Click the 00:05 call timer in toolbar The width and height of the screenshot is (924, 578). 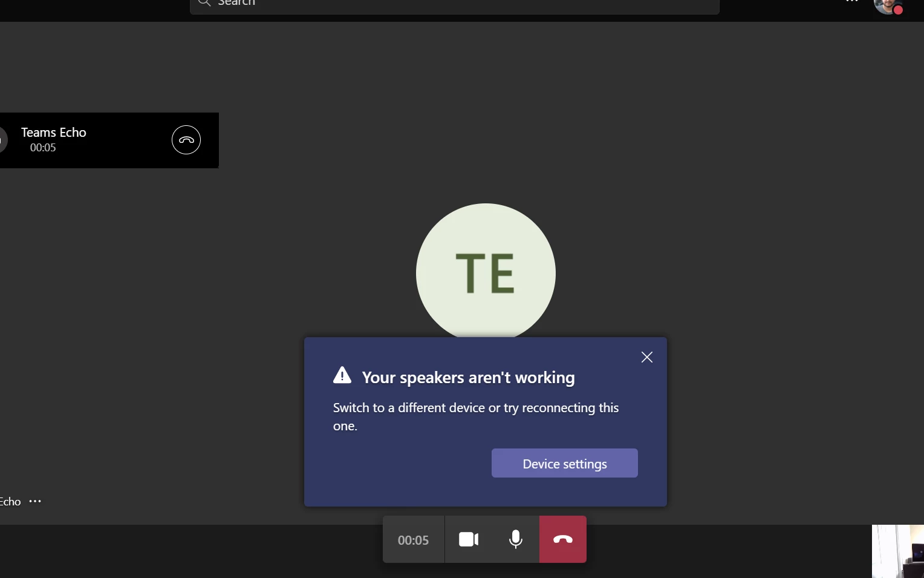pos(413,540)
